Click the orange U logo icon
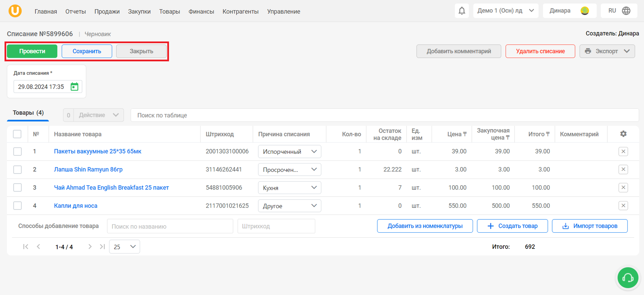The width and height of the screenshot is (644, 295). (15, 11)
